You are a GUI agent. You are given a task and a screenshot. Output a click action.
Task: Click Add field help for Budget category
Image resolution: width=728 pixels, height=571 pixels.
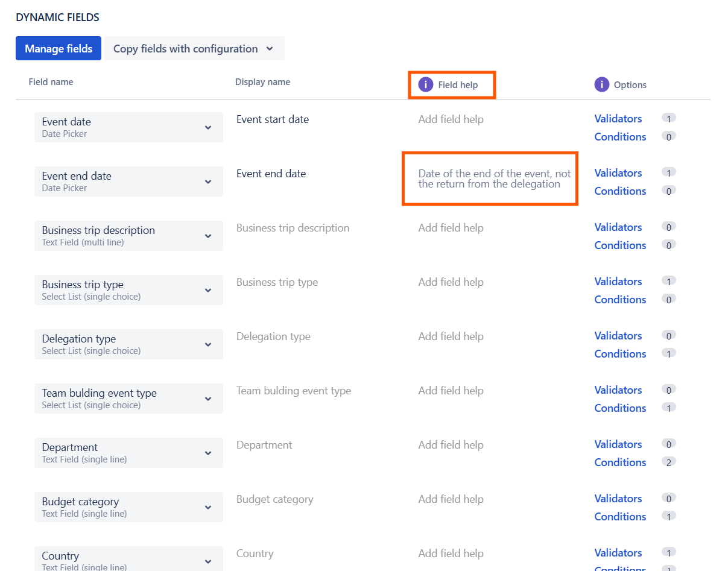(x=451, y=499)
